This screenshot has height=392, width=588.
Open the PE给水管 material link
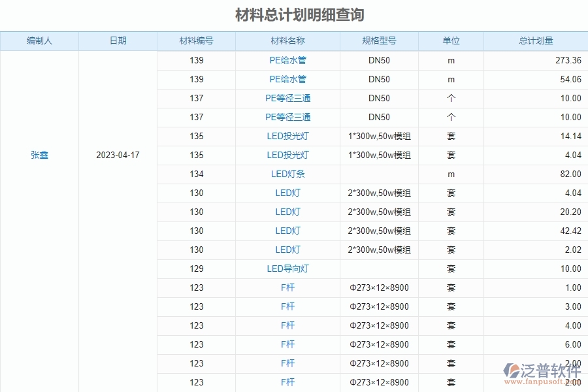tap(288, 60)
